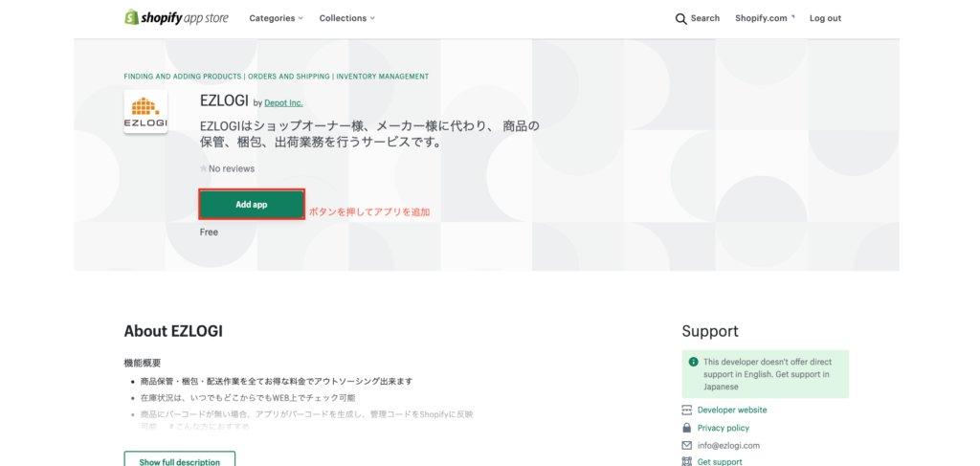980x466 pixels.
Task: Open the Inventory Management category
Action: click(x=382, y=77)
